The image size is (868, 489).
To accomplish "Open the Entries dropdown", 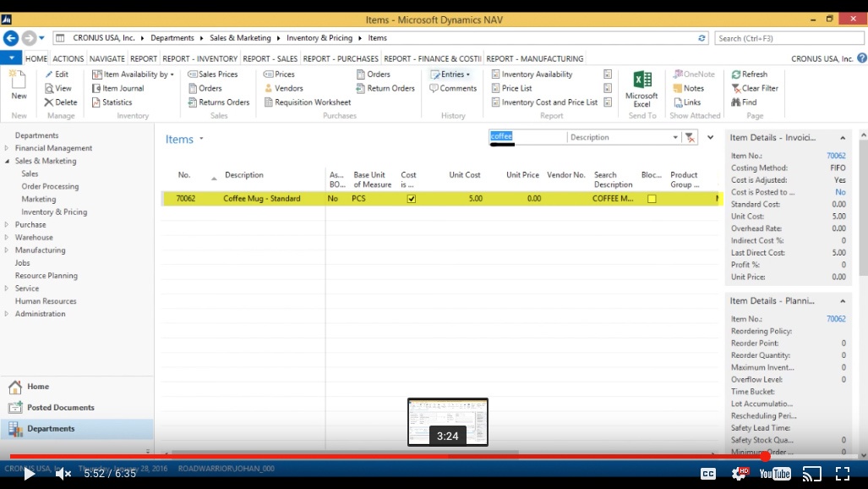I will [450, 74].
